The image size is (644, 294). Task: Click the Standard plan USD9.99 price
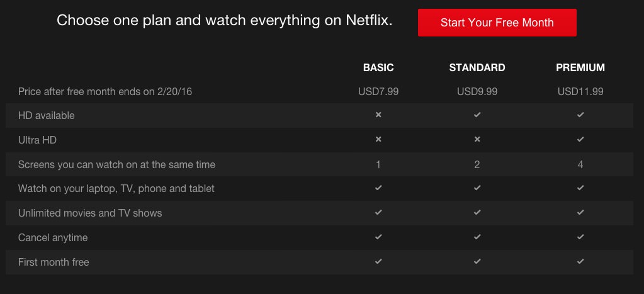pos(477,91)
